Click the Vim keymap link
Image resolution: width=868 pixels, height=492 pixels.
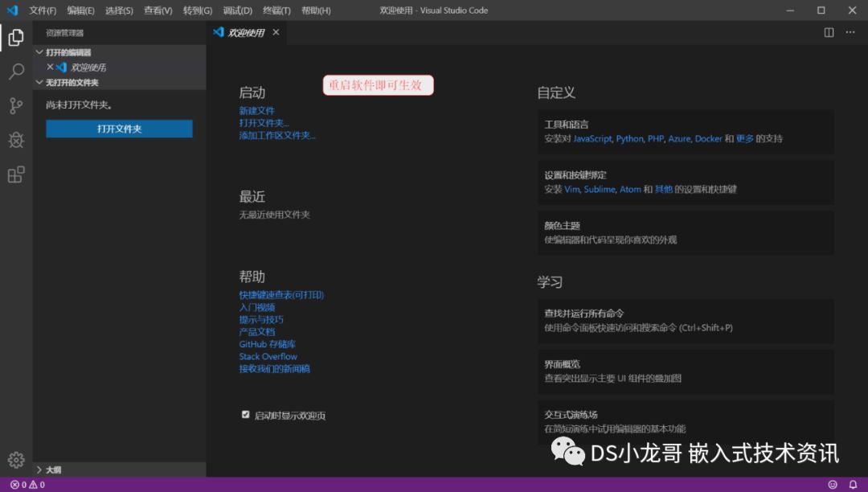[572, 189]
